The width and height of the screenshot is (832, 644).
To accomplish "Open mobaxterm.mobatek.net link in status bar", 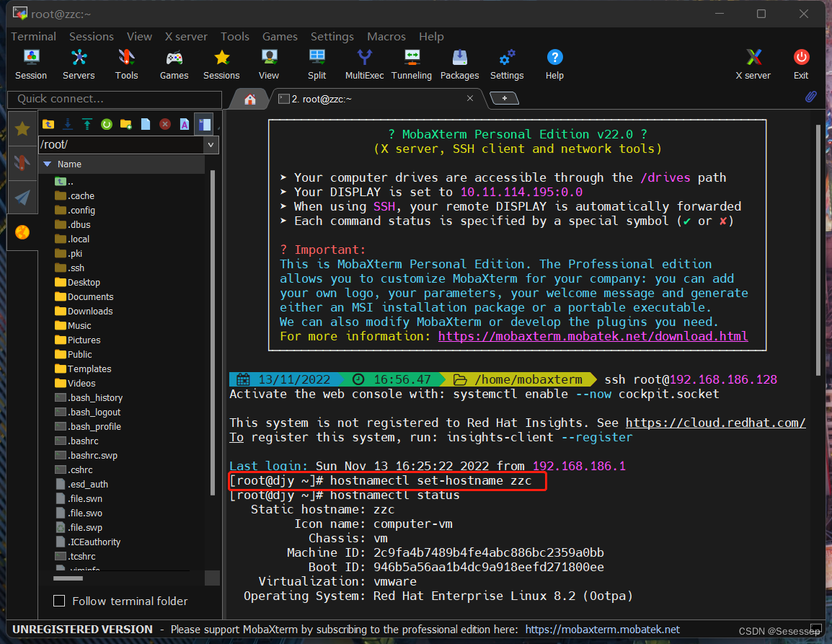I will (602, 629).
